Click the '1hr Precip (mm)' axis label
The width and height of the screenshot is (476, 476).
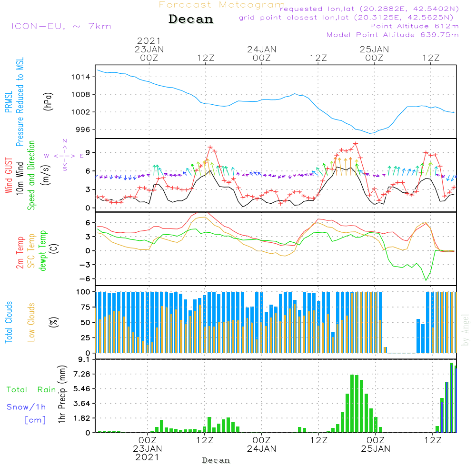62,394
